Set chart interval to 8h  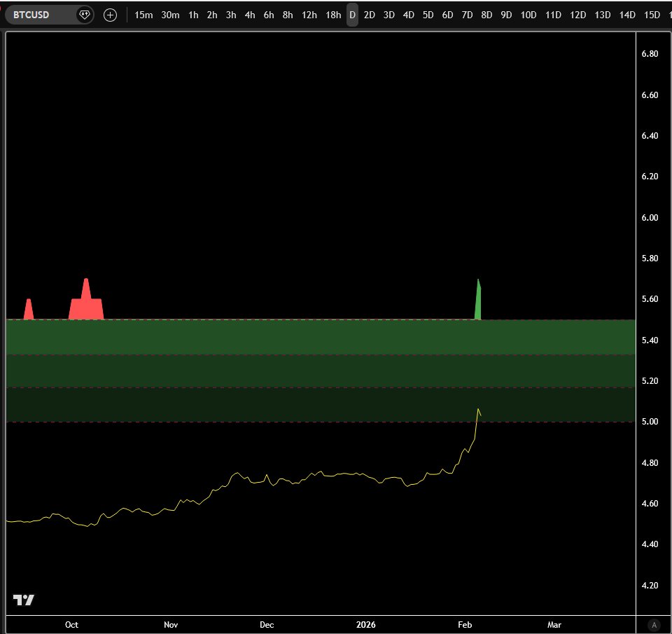click(288, 15)
